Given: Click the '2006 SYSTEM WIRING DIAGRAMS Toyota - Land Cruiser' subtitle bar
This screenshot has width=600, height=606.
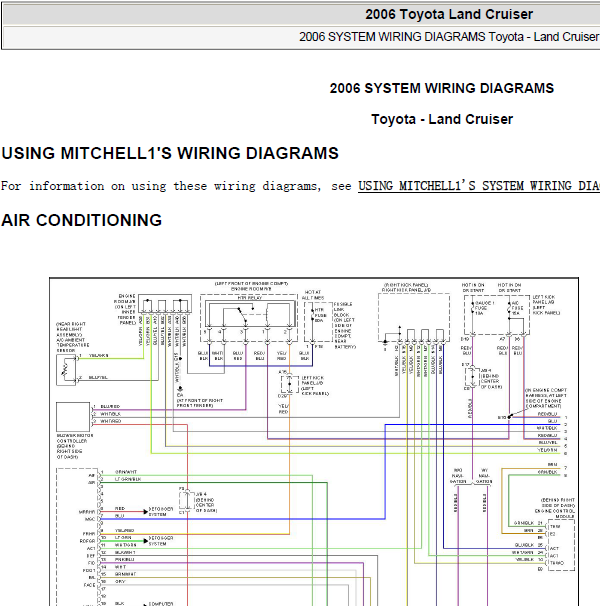Looking at the screenshot, I should pyautogui.click(x=449, y=37).
